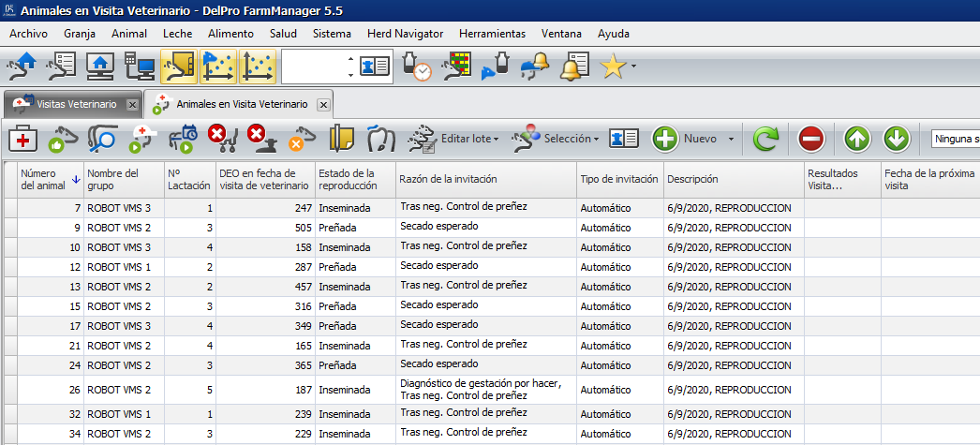Click the yellow book icon in toolbar

[341, 139]
